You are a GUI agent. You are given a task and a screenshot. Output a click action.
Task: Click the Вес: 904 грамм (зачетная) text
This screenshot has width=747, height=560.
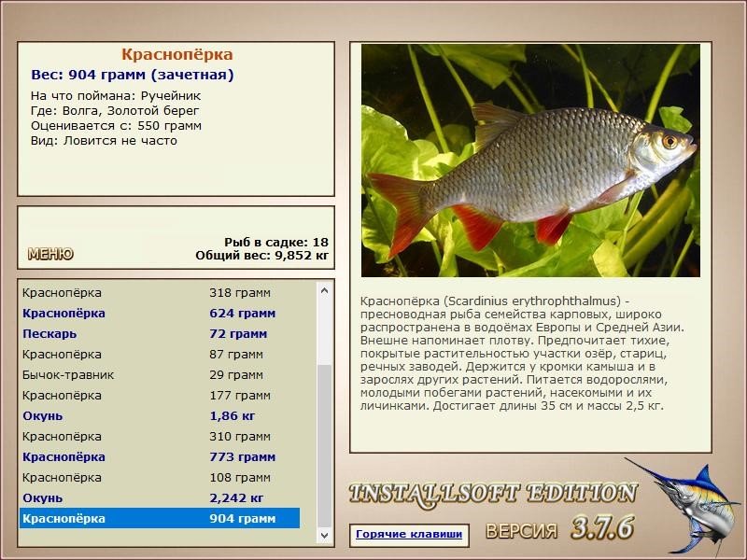tap(133, 76)
